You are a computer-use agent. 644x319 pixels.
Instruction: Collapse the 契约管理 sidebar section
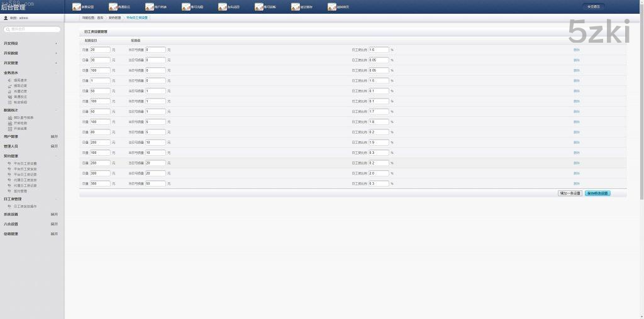[56, 156]
